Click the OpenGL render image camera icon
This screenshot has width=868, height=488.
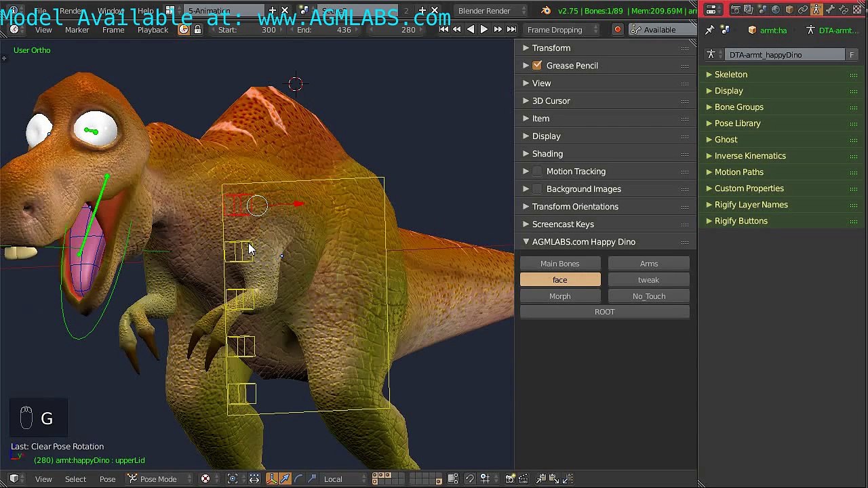[x=510, y=479]
